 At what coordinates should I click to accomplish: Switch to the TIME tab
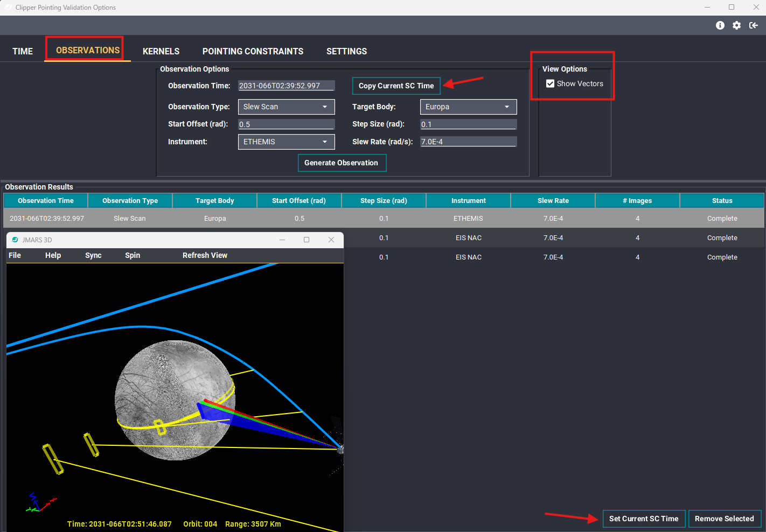click(23, 51)
